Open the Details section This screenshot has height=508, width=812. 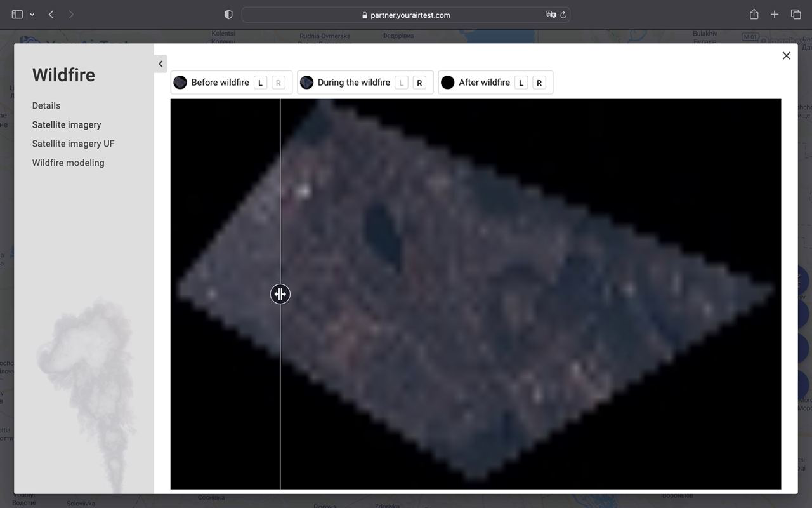point(46,105)
